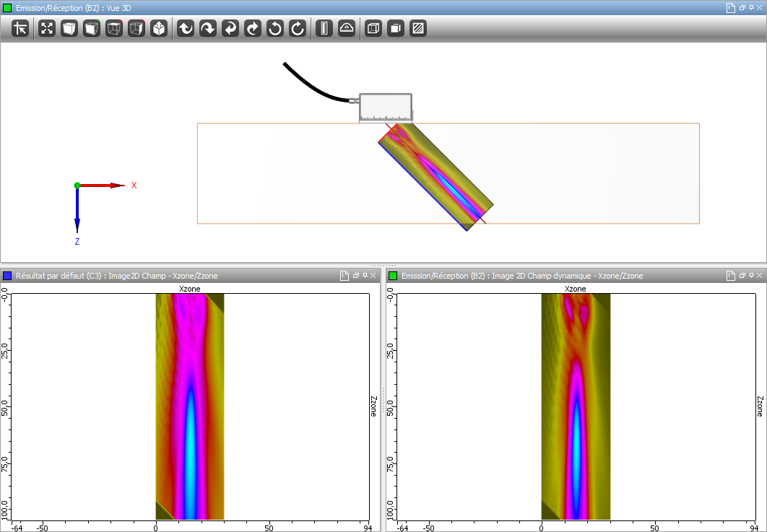Pin the Vue 3D panel
This screenshot has width=767, height=532.
[x=752, y=7]
